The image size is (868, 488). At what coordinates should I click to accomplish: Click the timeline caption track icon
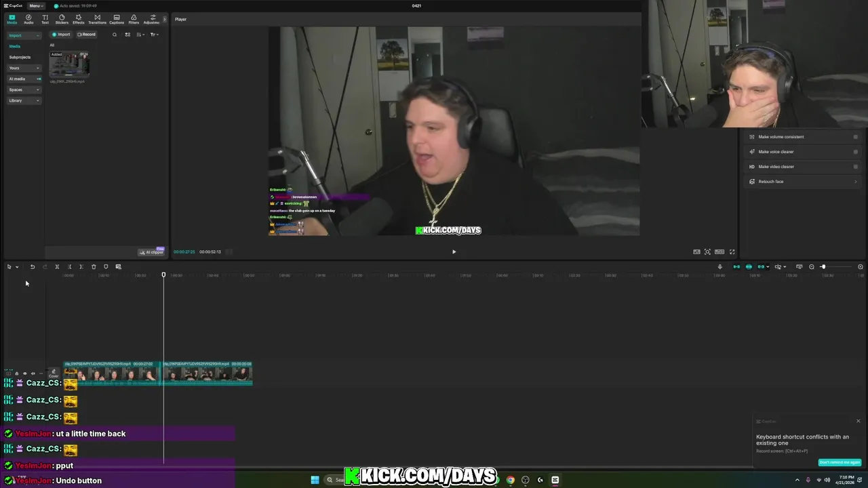[800, 267]
